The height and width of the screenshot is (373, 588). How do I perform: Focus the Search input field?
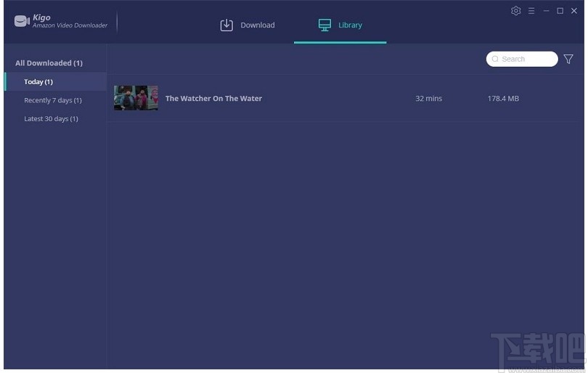tap(522, 59)
